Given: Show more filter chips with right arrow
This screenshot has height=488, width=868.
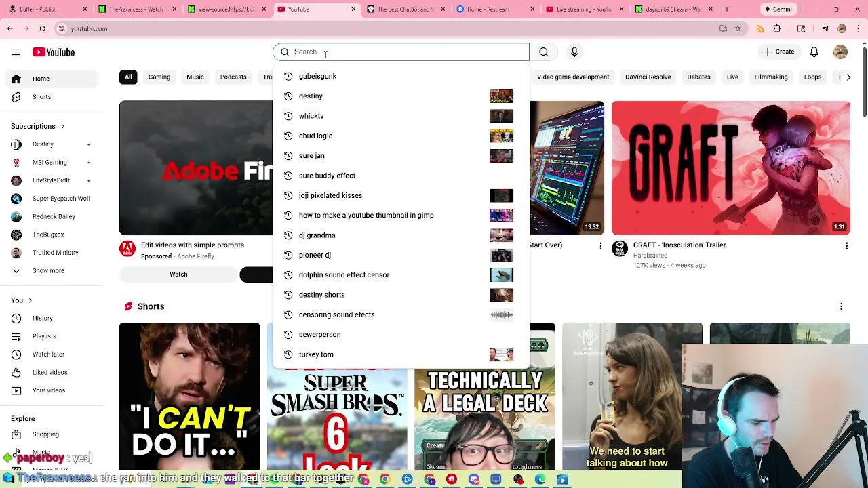Looking at the screenshot, I should [848, 77].
